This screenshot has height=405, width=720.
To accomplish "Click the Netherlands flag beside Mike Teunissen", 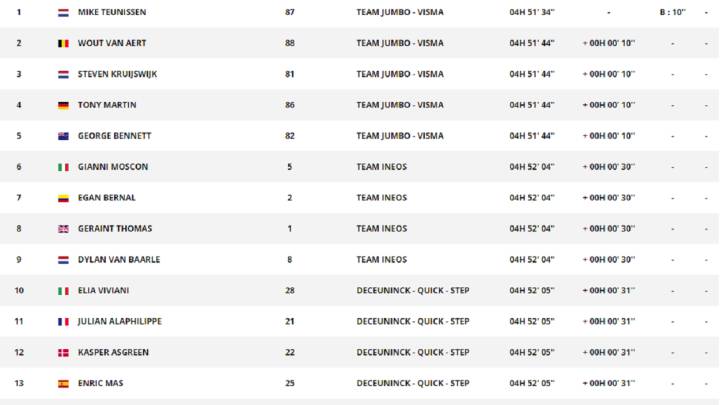I will [x=63, y=12].
